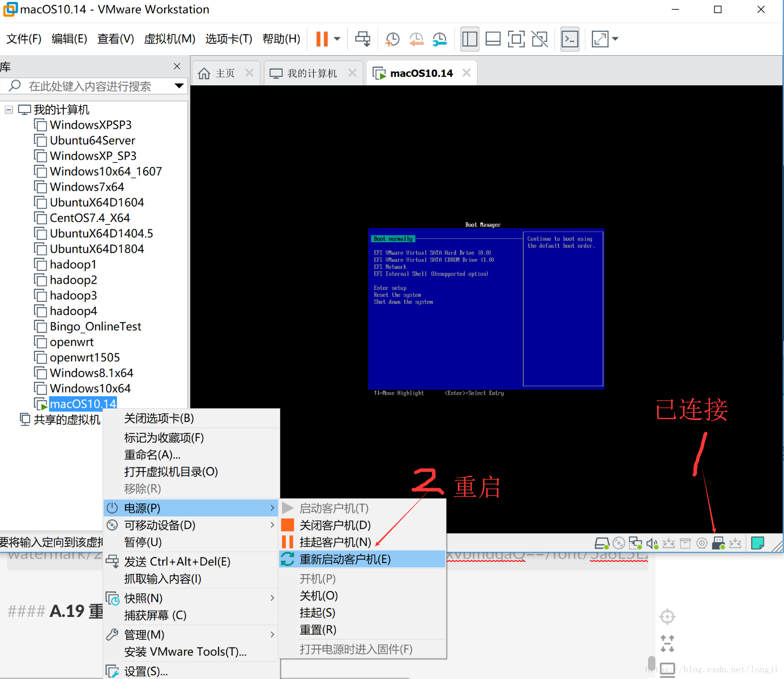Choose 重命名(A)... in context menu
The width and height of the screenshot is (784, 679).
point(191,454)
